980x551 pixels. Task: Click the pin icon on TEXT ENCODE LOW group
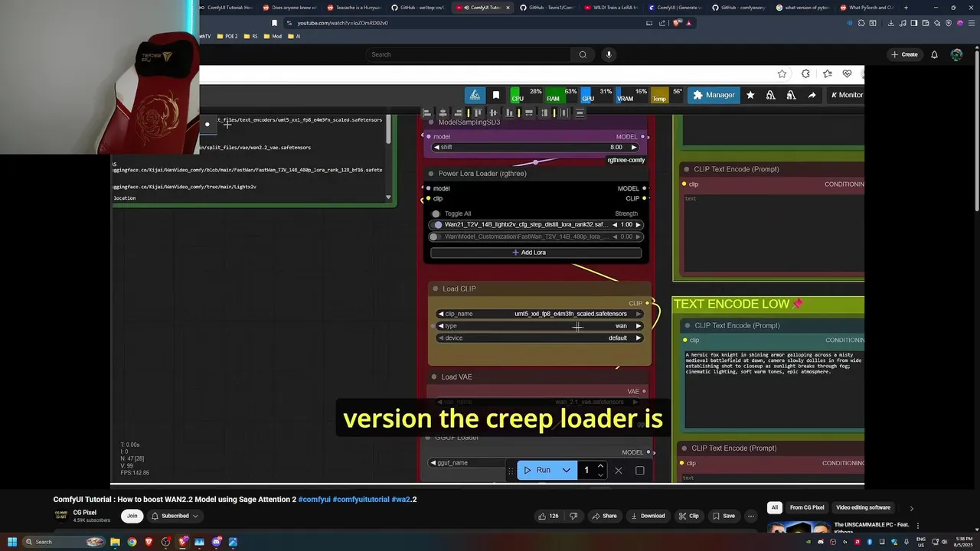798,304
